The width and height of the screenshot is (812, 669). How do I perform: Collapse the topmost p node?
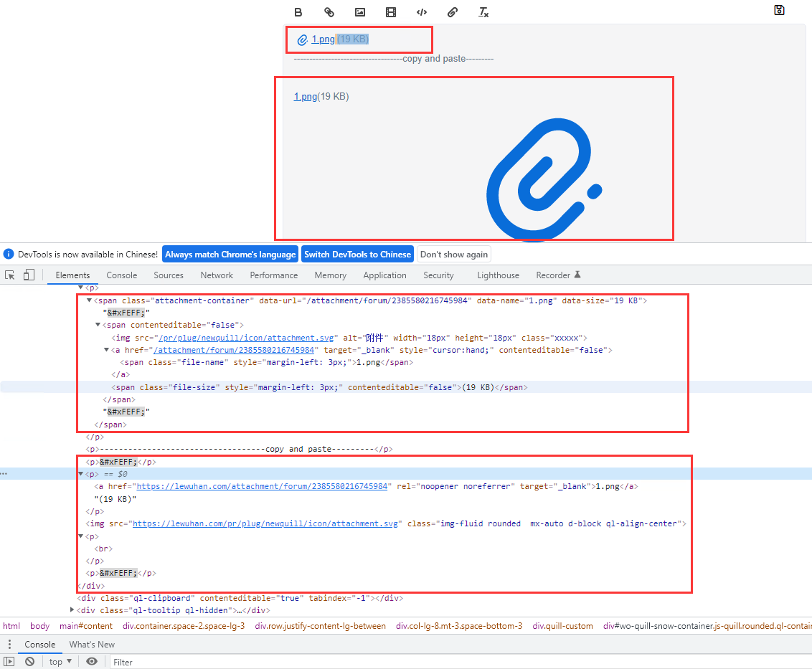(x=81, y=288)
